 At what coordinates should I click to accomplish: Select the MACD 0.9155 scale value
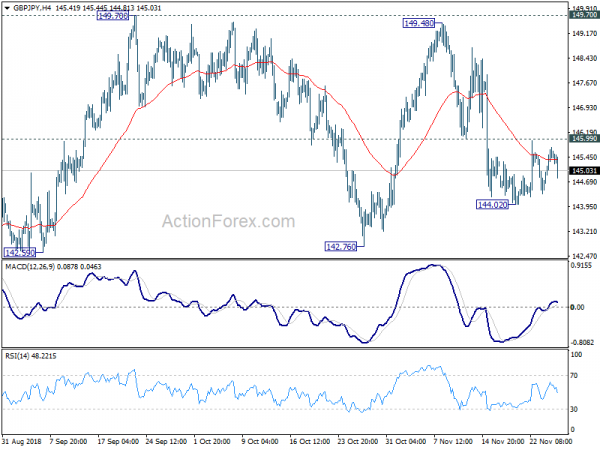tap(581, 266)
